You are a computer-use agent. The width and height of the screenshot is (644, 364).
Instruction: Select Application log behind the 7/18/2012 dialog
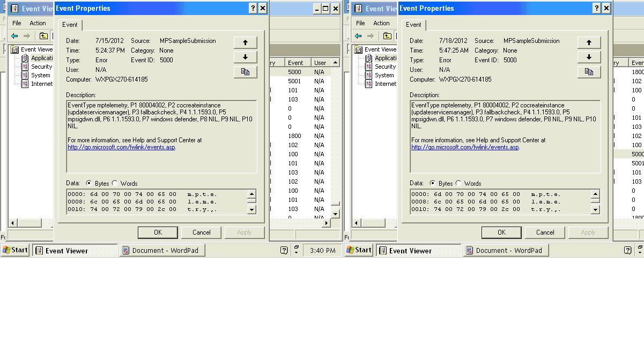click(381, 58)
